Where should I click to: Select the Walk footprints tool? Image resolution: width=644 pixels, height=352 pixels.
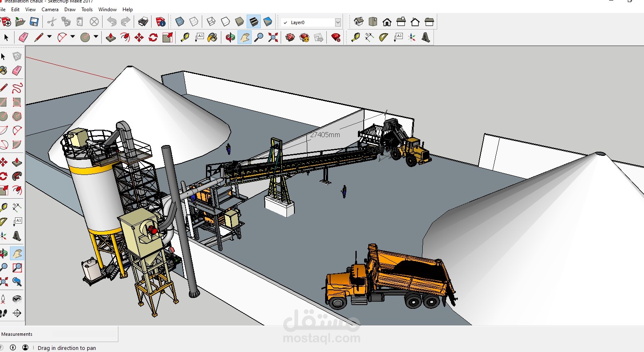pyautogui.click(x=3, y=313)
